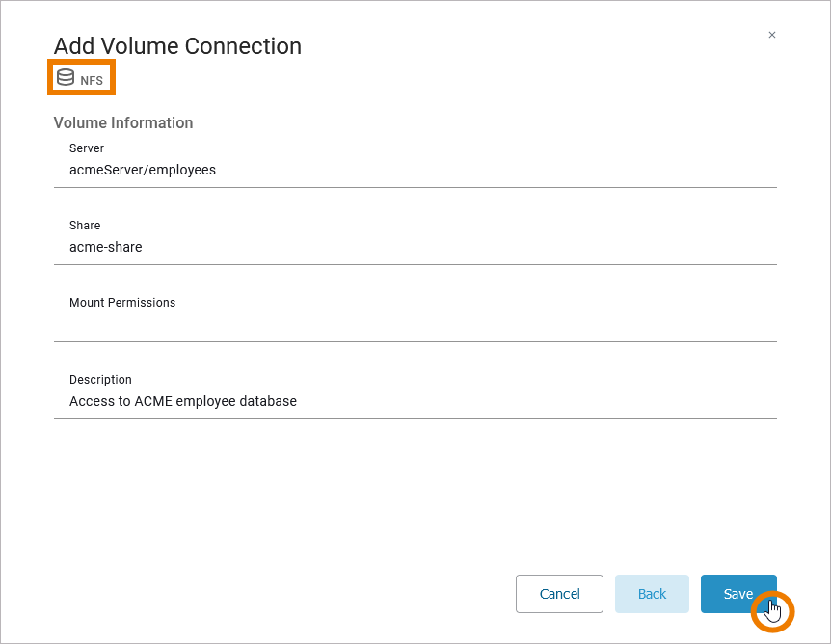Click the Add Volume Connection title
The width and height of the screenshot is (831, 644).
click(x=177, y=46)
